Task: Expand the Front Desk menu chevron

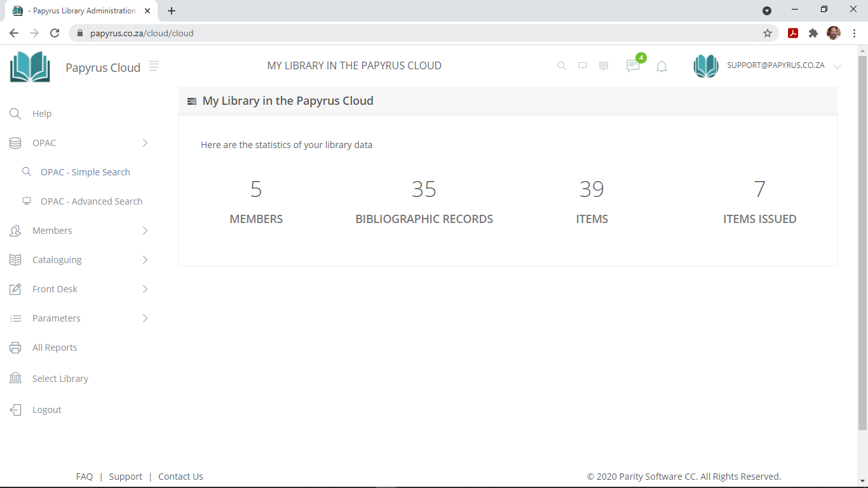Action: point(145,289)
